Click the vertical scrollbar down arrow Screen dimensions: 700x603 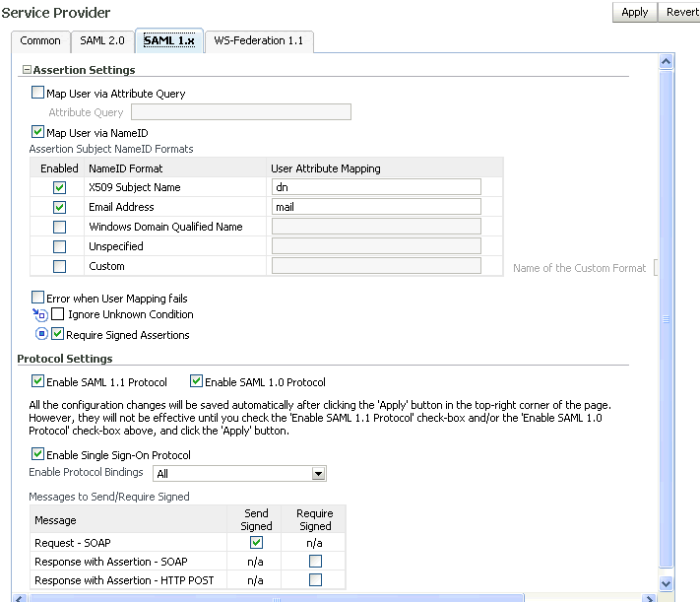(665, 583)
